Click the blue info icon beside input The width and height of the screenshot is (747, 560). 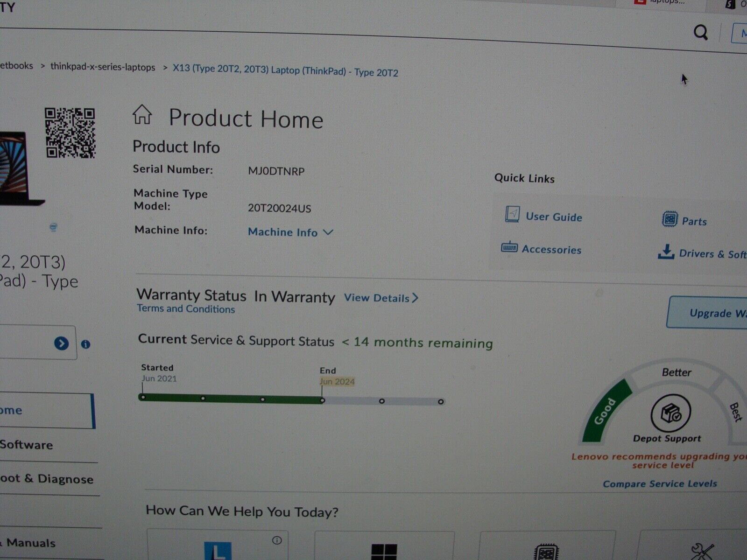tap(85, 344)
